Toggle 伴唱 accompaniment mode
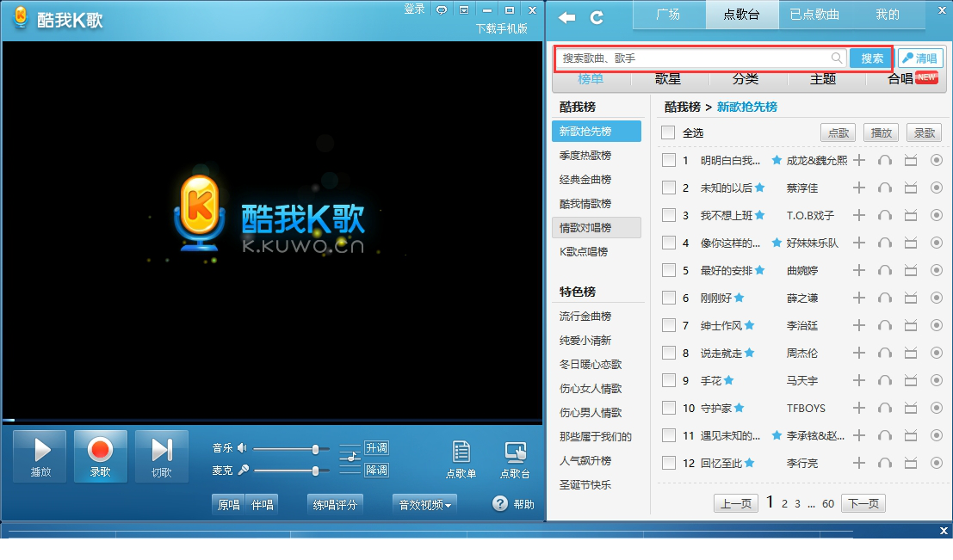953x560 pixels. (x=262, y=505)
